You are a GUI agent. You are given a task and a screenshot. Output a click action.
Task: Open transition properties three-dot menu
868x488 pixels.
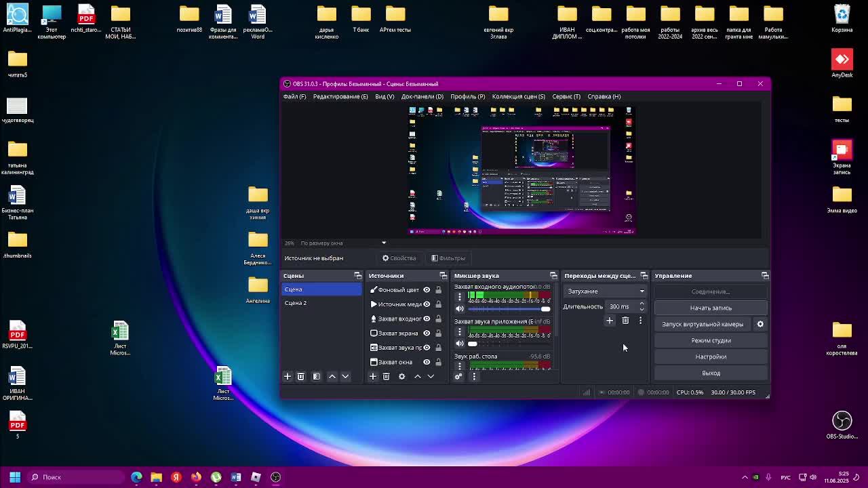pos(640,321)
